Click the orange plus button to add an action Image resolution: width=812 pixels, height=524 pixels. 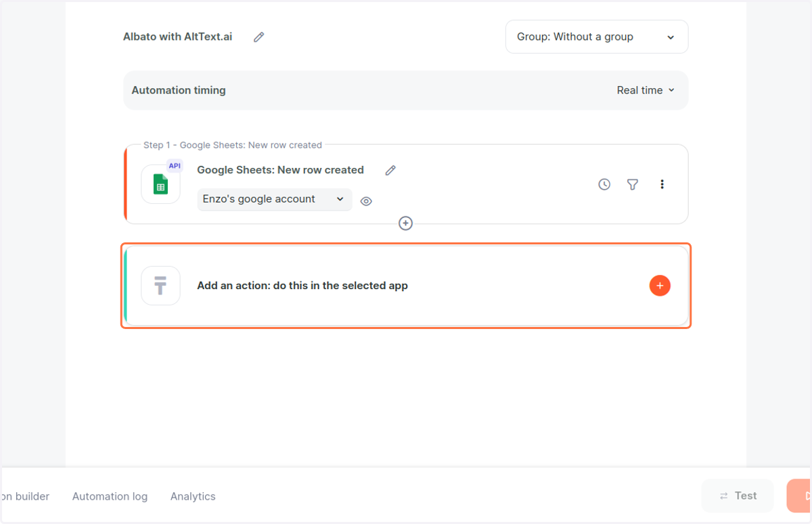coord(660,286)
